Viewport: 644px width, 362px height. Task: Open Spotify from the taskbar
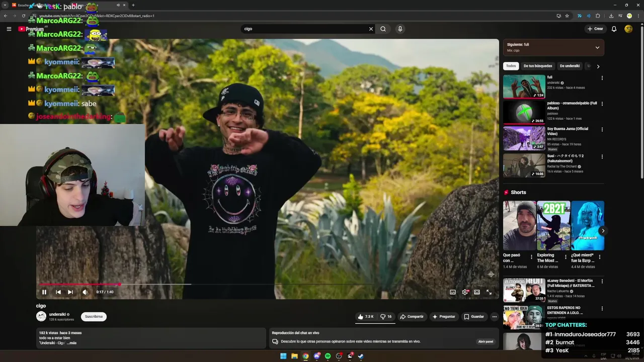tap(328, 356)
